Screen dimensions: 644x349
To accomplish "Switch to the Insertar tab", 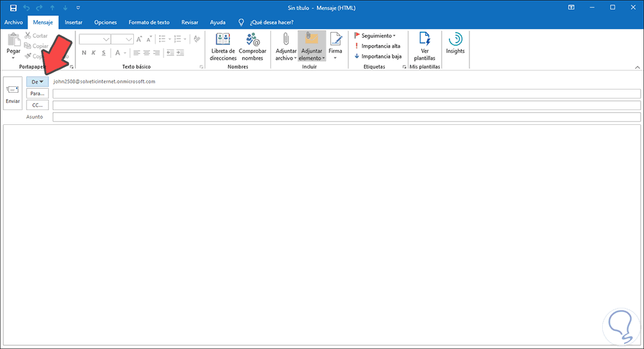I will 73,23.
